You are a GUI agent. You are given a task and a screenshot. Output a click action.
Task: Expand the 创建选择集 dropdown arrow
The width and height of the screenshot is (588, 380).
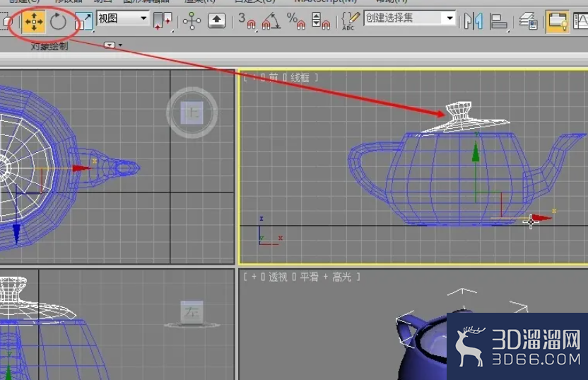tap(449, 18)
